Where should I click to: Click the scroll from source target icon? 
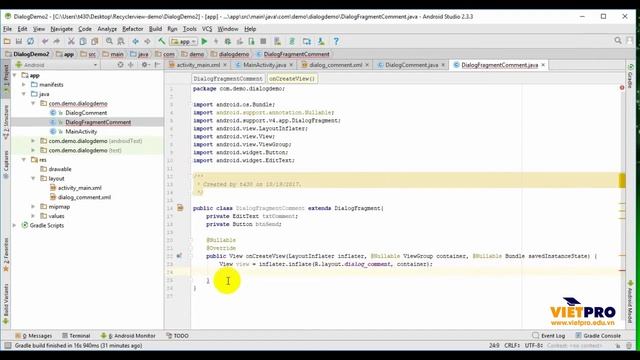pos(120,65)
